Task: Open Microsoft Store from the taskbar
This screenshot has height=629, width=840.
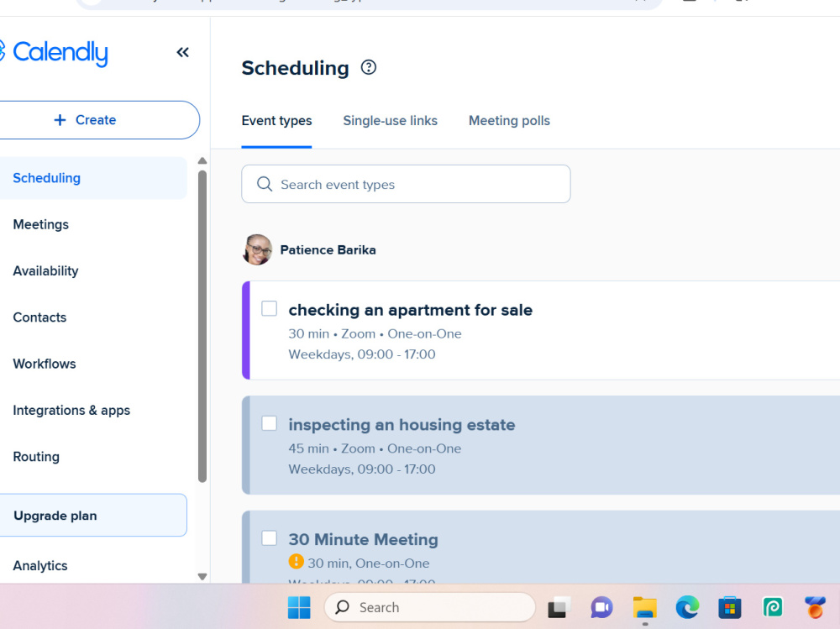Action: click(x=730, y=607)
